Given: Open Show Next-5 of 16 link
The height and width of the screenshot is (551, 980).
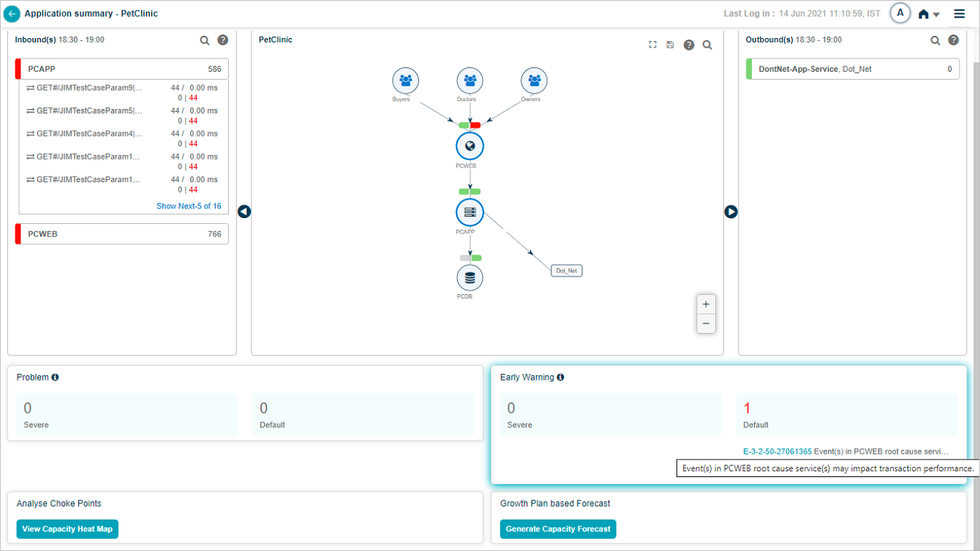Looking at the screenshot, I should point(189,206).
